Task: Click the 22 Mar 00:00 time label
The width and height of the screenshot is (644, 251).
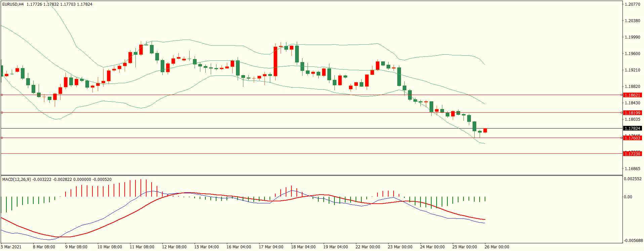Action: (368, 247)
